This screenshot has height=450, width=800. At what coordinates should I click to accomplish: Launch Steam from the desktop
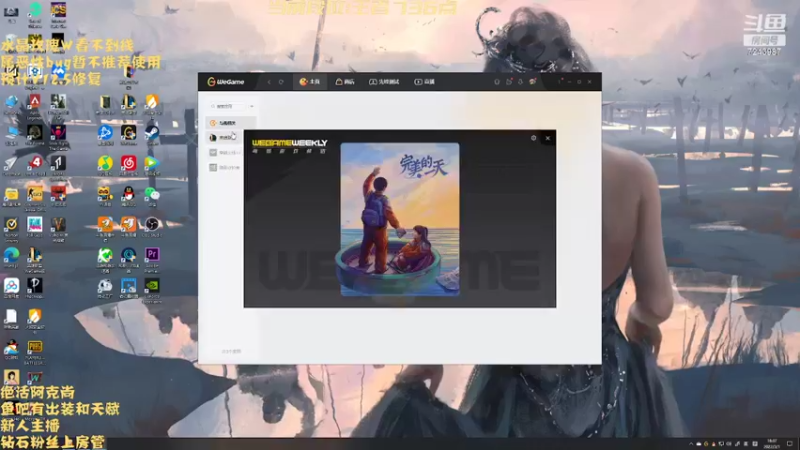152,135
